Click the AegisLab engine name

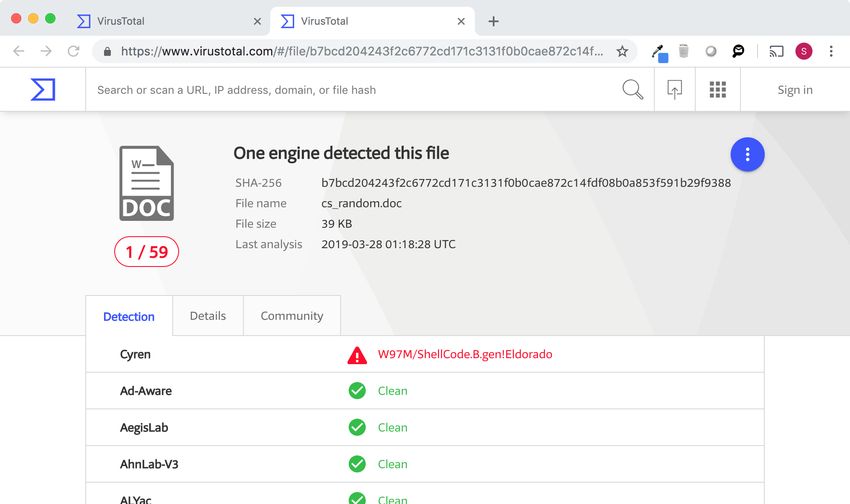tap(144, 428)
